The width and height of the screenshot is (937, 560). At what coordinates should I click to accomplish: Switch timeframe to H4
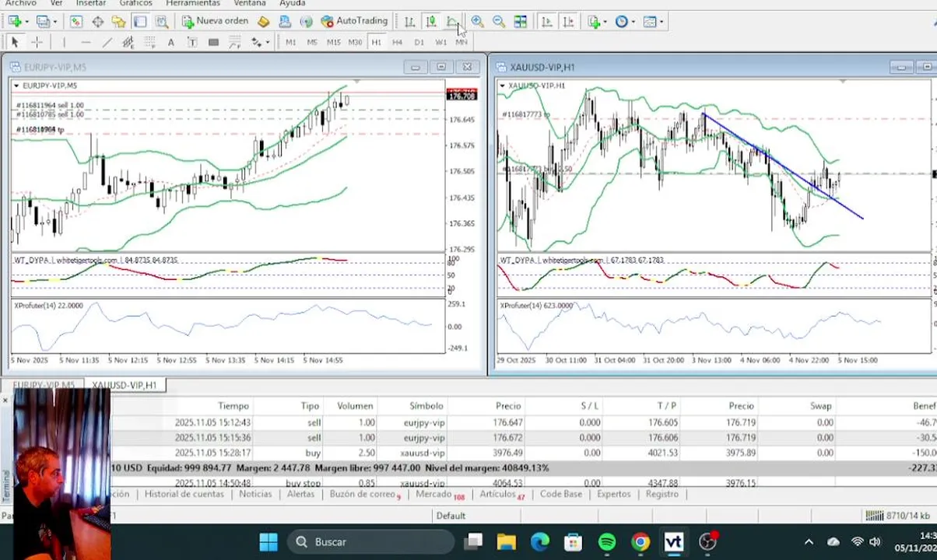(x=398, y=42)
